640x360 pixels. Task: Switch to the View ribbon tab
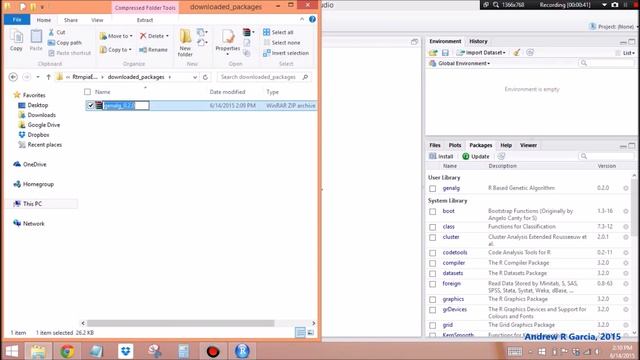point(97,20)
